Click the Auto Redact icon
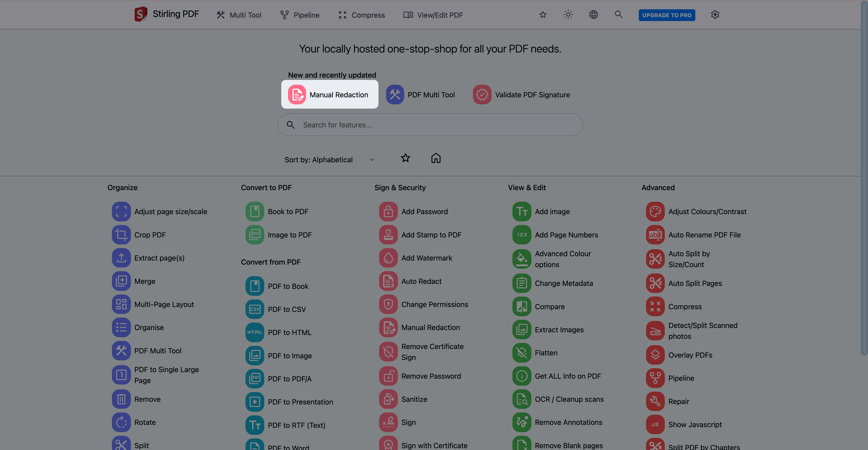Viewport: 868px width, 450px height. [x=388, y=281]
